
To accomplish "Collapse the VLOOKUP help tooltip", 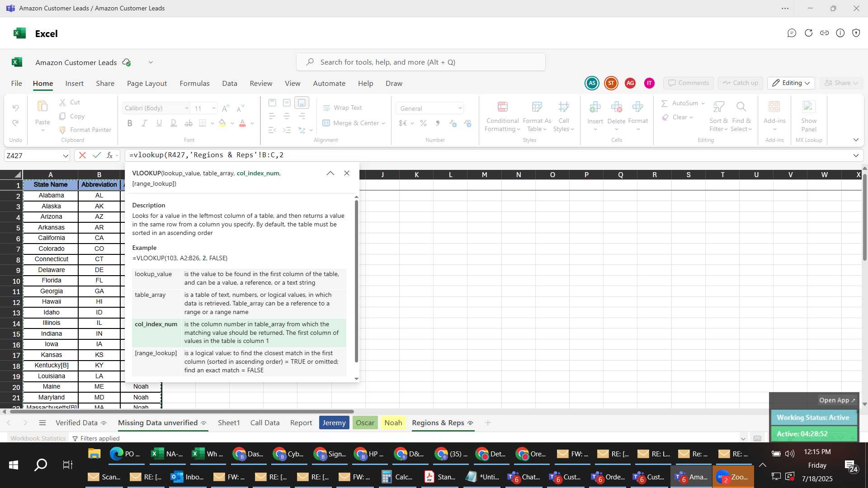I will click(330, 173).
